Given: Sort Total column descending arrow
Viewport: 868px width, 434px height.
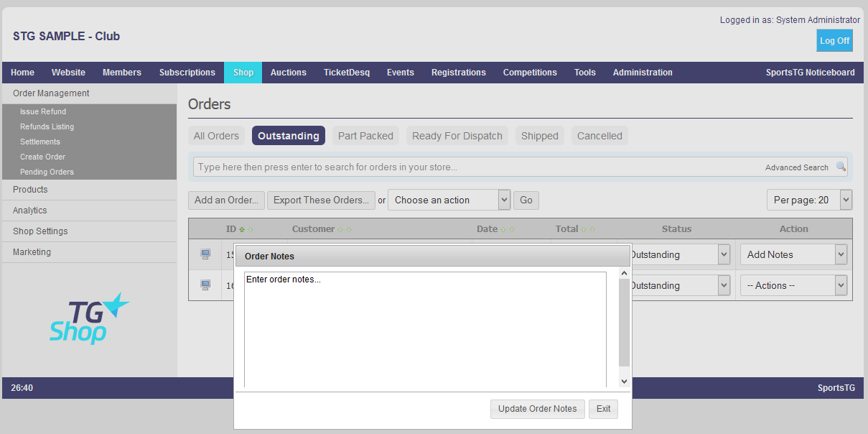Looking at the screenshot, I should tap(593, 230).
